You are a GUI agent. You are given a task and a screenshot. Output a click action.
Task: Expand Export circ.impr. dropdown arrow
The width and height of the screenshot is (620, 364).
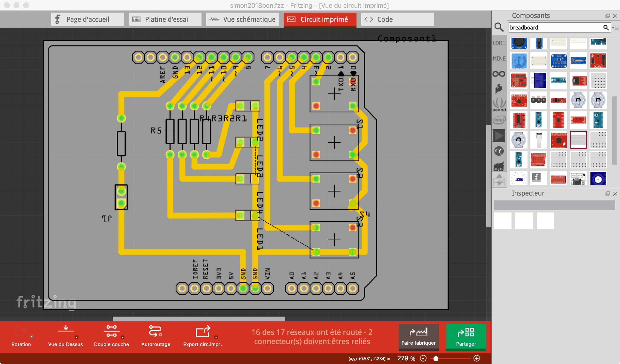point(216,337)
